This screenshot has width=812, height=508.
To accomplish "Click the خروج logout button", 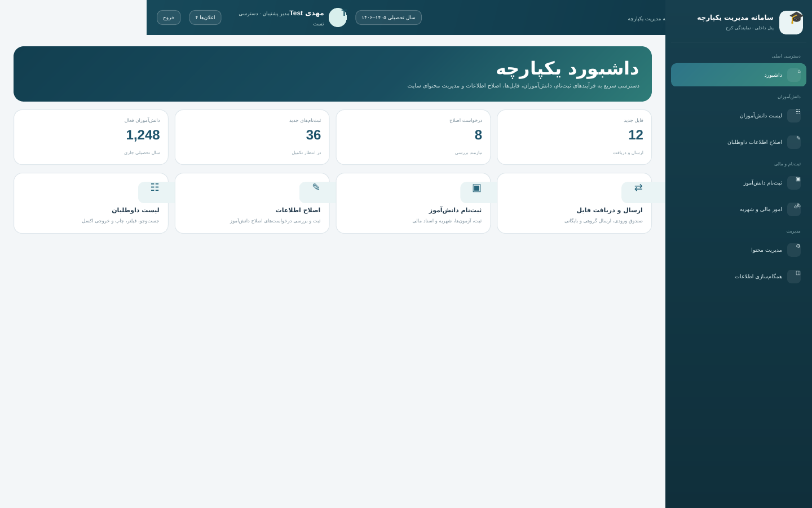I will (169, 17).
